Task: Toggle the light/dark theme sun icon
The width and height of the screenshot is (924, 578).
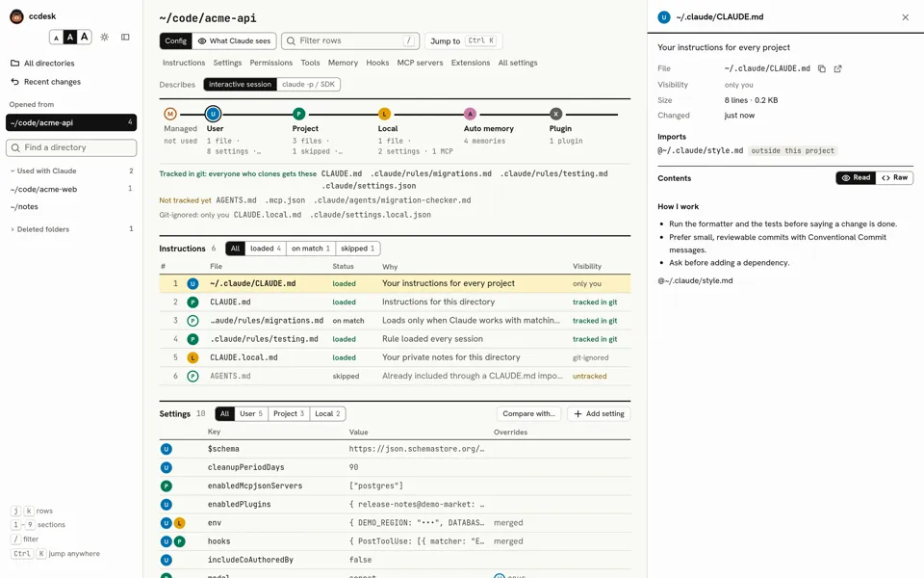Action: pyautogui.click(x=104, y=38)
